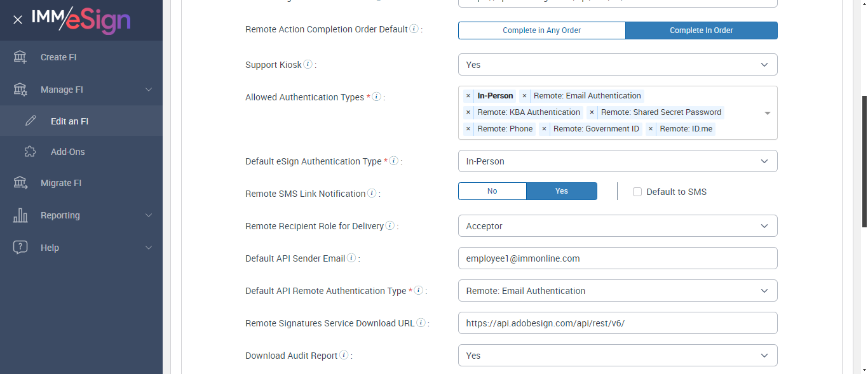
Task: Go to Migrate FI in sidebar
Action: point(61,183)
